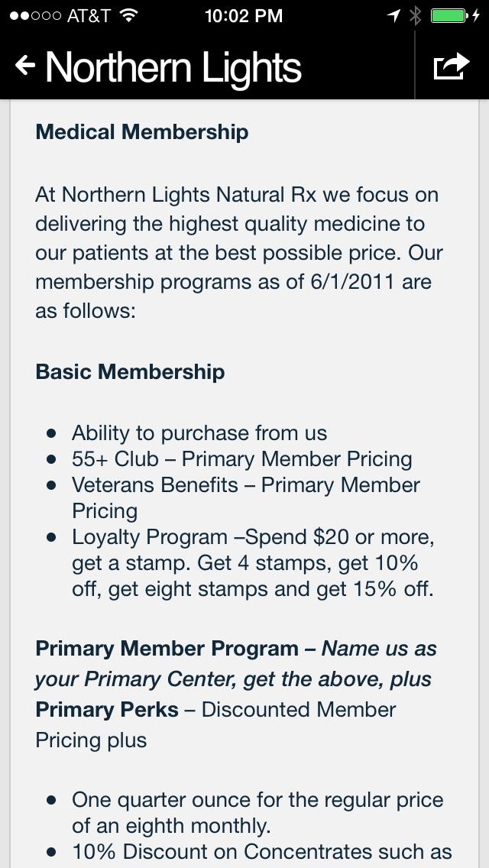Tap the "One quarter ounce" bullet item

click(x=257, y=812)
